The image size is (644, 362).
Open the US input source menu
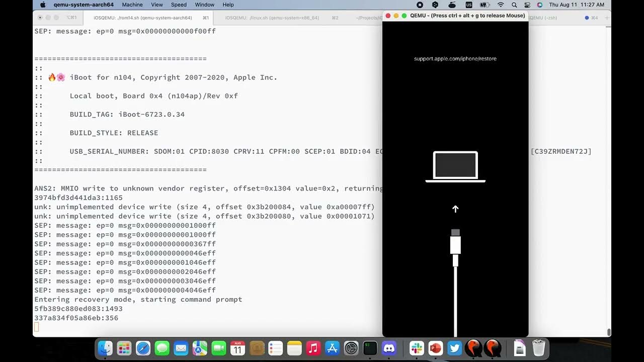click(x=469, y=5)
